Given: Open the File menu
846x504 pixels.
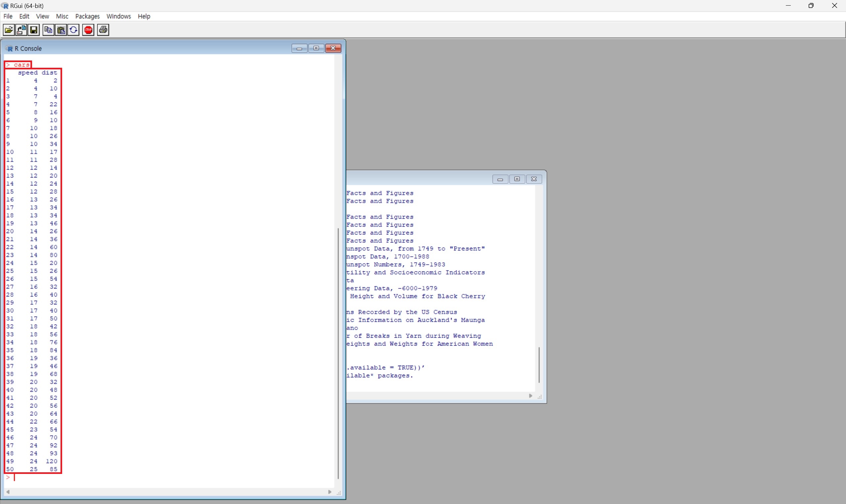Looking at the screenshot, I should pos(8,16).
